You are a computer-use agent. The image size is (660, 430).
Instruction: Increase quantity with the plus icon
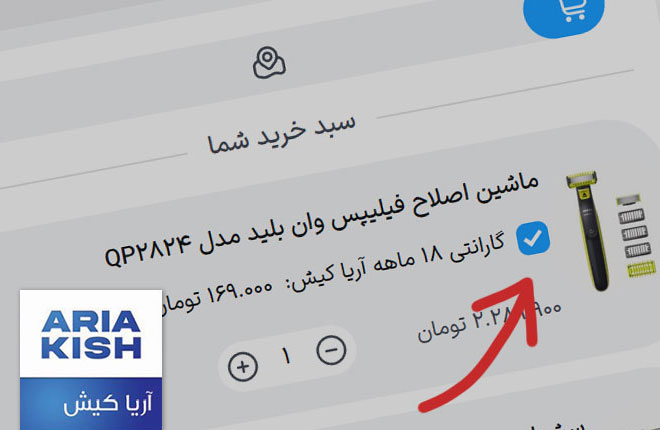242,366
